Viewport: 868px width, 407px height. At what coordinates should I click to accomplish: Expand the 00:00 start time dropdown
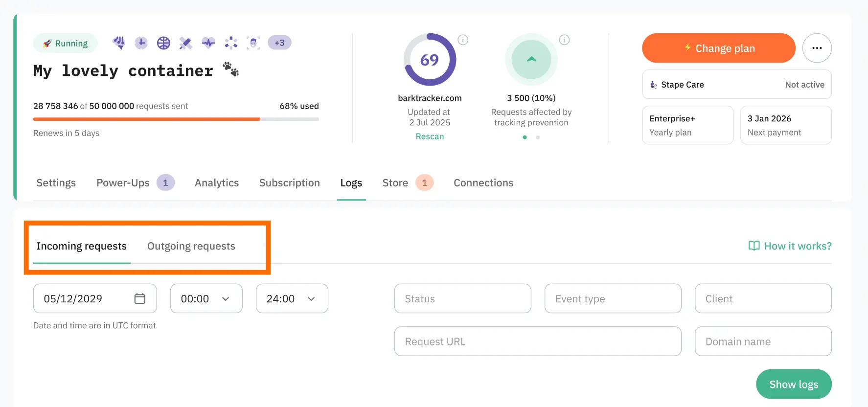point(206,298)
